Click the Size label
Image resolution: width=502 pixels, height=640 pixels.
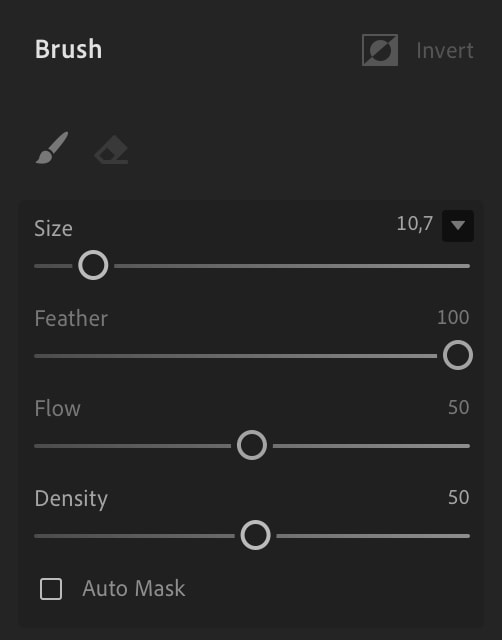53,229
